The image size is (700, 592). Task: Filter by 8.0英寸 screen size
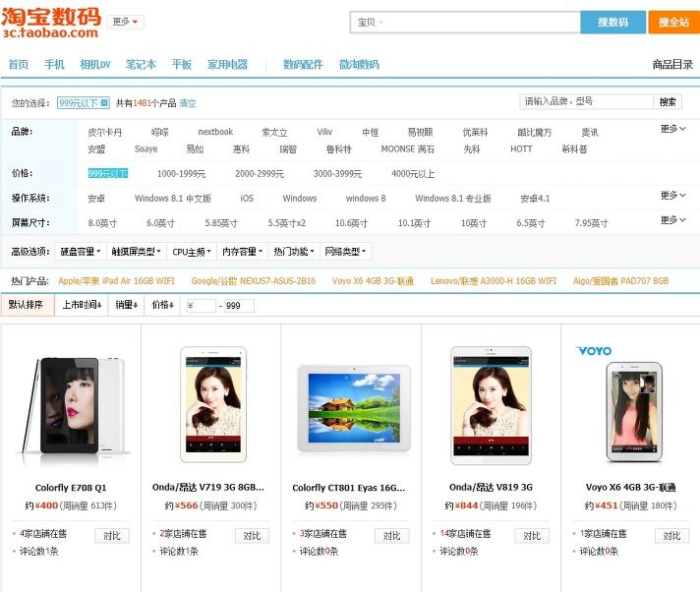coord(102,223)
